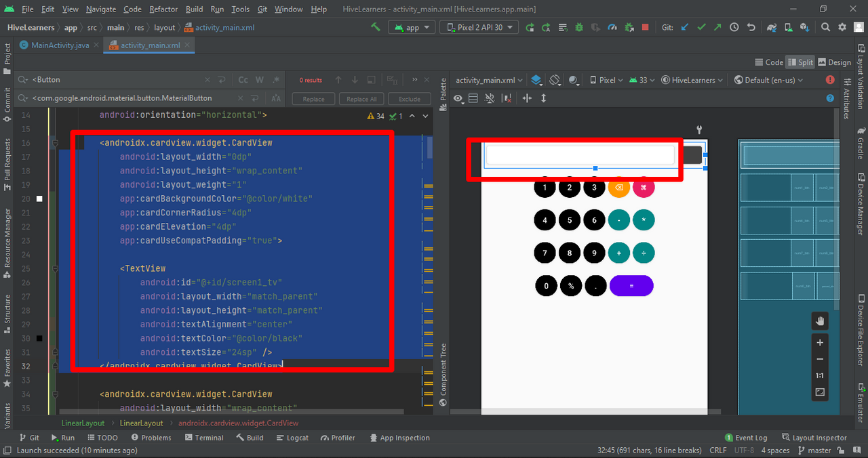Click the Debug app bug icon
This screenshot has width=868, height=458.
(x=579, y=27)
